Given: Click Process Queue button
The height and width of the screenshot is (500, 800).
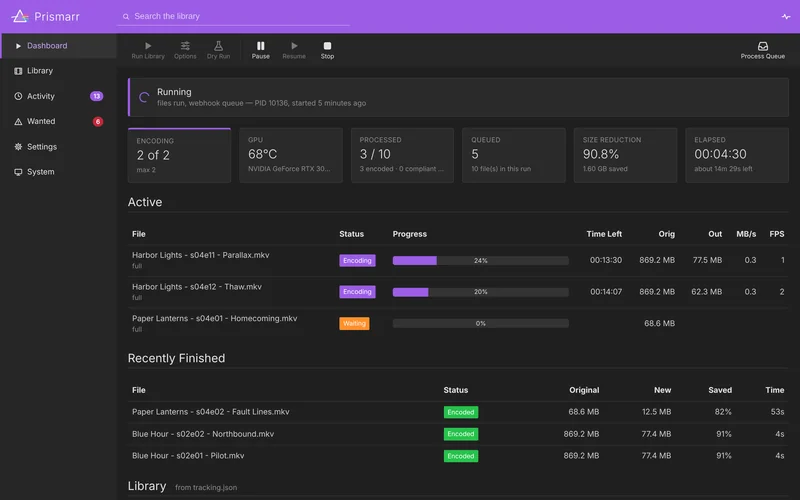Looking at the screenshot, I should click(x=763, y=51).
